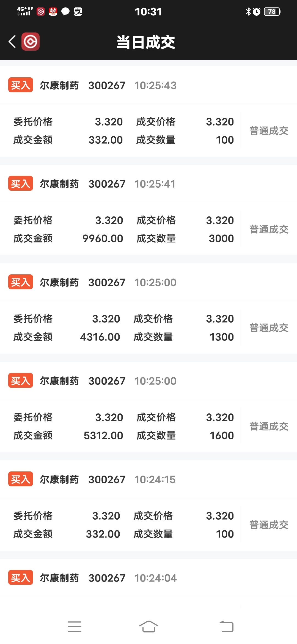Tap the Bluetooth status icon

point(248,12)
